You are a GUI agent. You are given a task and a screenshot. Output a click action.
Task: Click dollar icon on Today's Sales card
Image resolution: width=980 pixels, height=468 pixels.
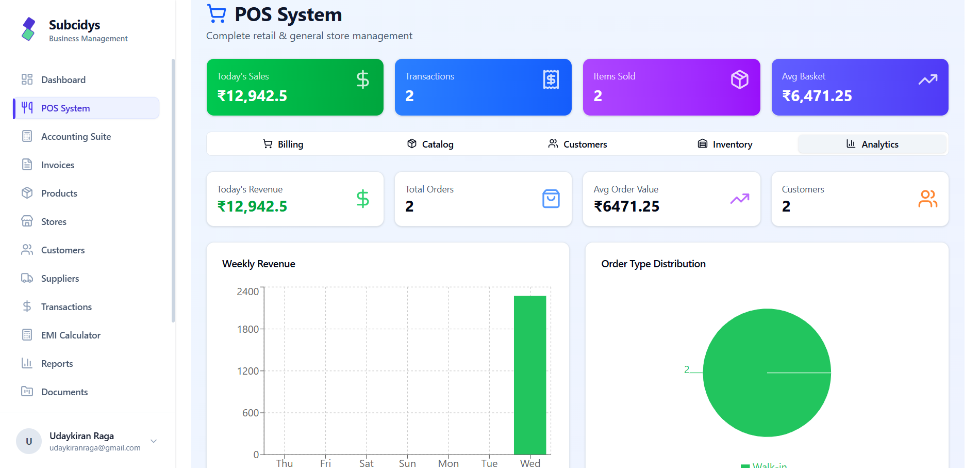pos(363,79)
